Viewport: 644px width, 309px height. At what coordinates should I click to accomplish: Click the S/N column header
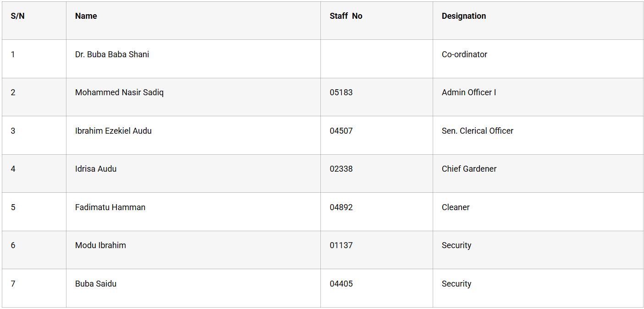click(x=17, y=16)
